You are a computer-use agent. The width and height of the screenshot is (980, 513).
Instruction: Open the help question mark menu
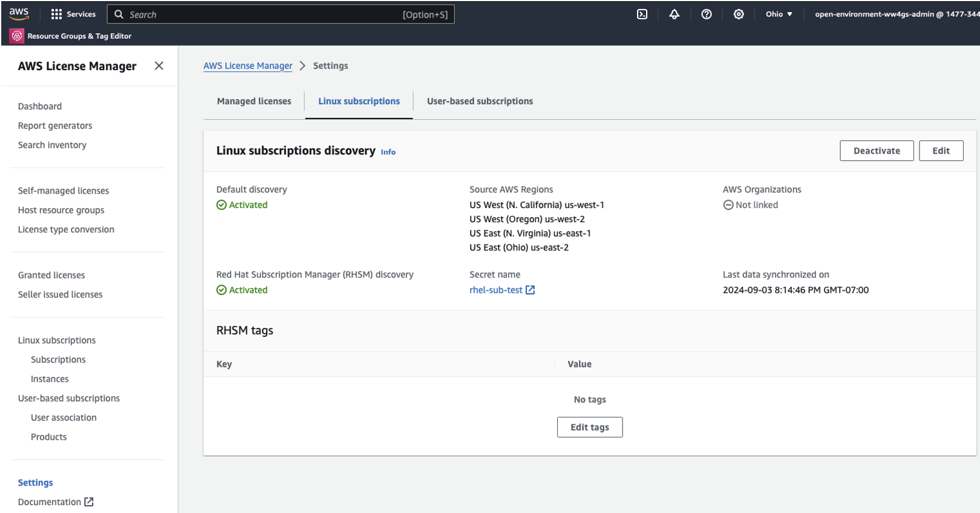pyautogui.click(x=706, y=14)
